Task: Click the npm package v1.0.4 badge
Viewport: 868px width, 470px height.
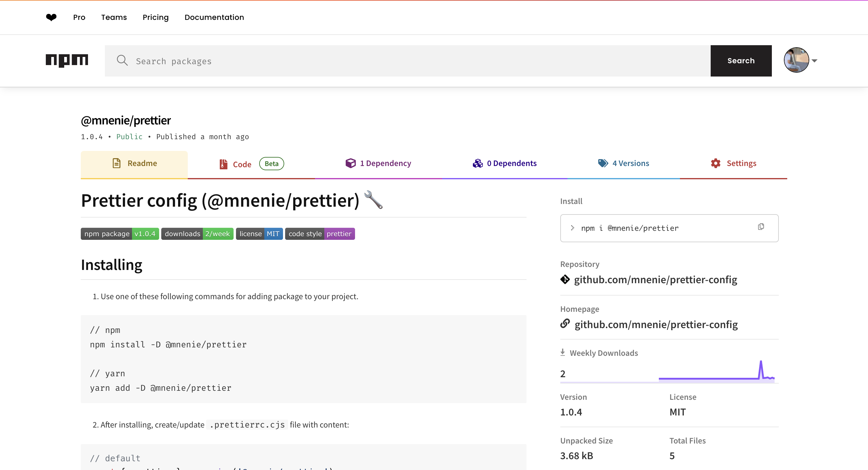Action: coord(120,234)
